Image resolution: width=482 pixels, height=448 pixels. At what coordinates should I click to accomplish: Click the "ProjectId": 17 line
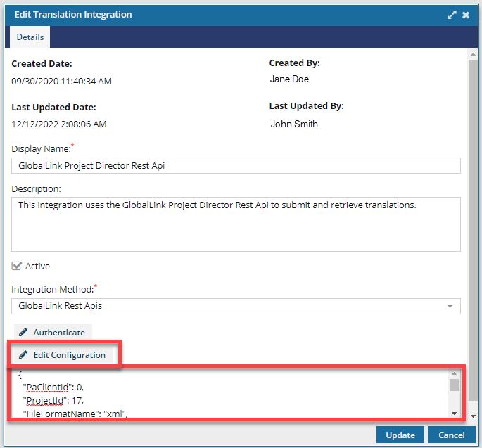point(53,400)
